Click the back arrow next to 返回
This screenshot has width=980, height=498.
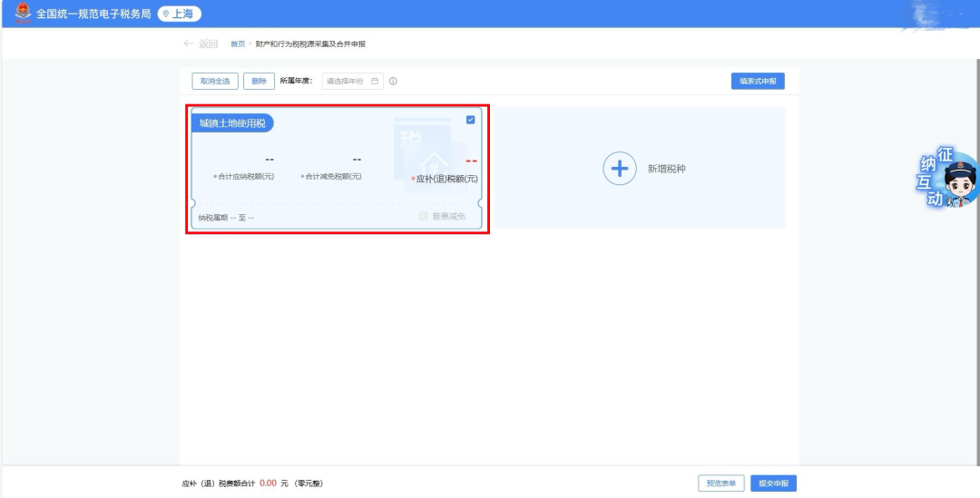click(189, 44)
